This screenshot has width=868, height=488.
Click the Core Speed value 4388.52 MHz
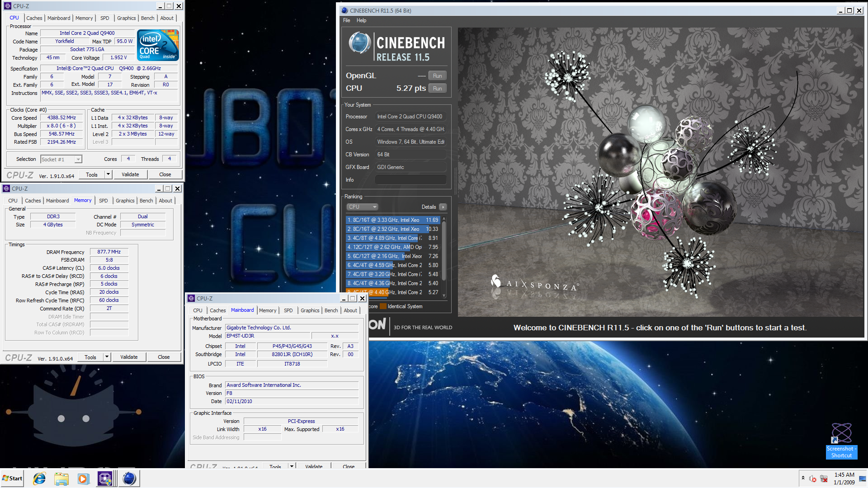(x=61, y=118)
